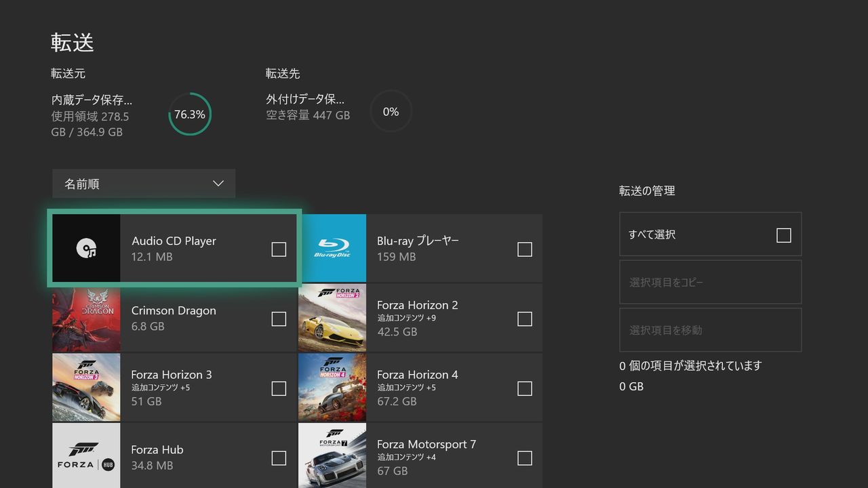The width and height of the screenshot is (868, 488).
Task: Tick the Crimson Dragon checkbox
Action: pos(279,319)
